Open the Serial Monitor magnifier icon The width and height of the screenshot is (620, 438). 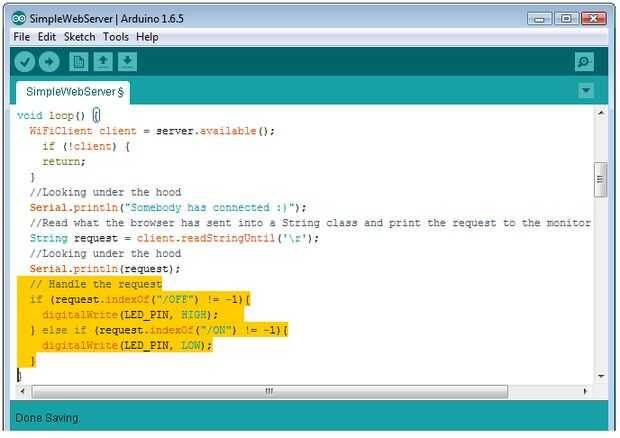[584, 62]
